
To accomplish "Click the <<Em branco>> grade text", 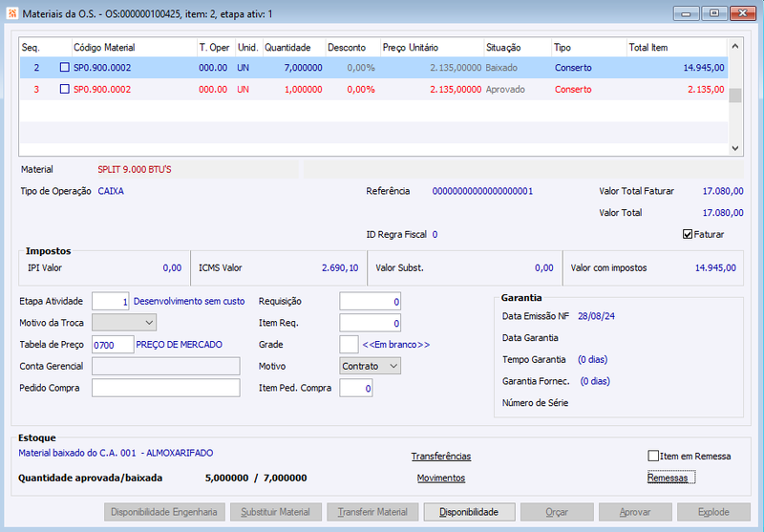I will [x=396, y=345].
